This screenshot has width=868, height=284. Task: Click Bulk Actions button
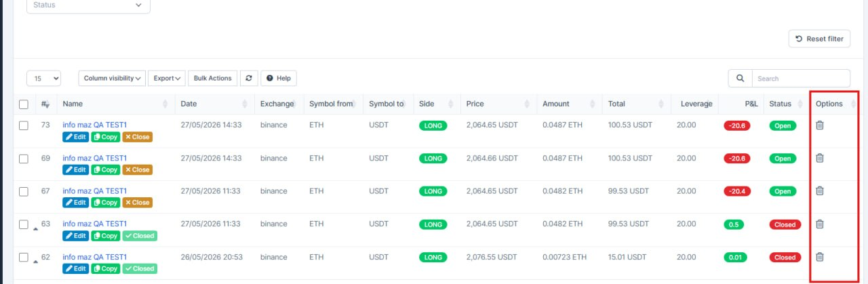coord(213,78)
